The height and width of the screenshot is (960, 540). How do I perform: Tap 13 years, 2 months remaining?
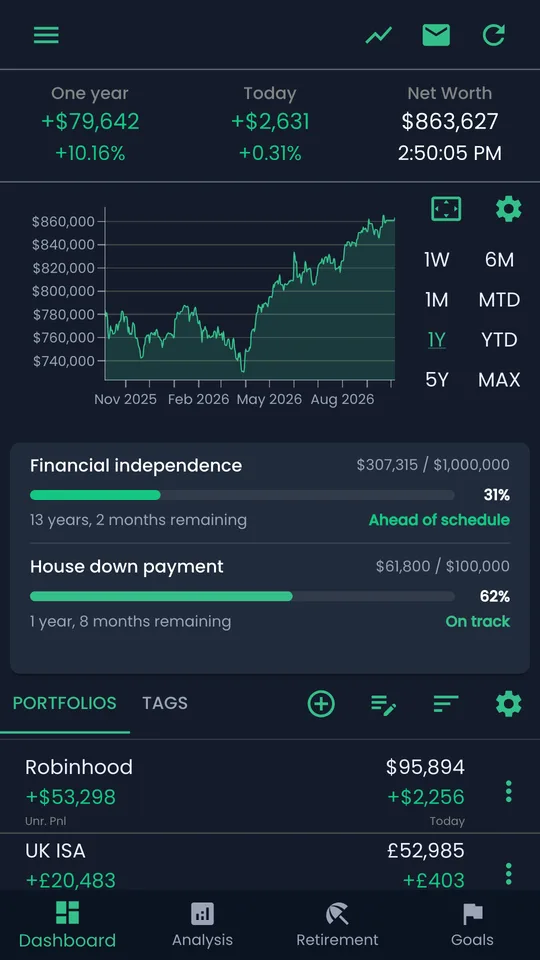pos(138,520)
